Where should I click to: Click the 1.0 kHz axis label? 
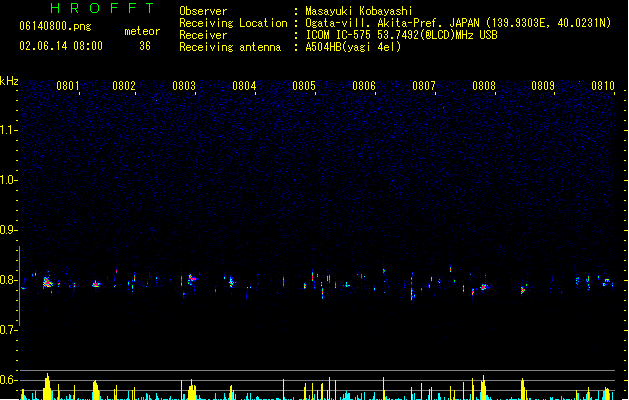coord(8,180)
